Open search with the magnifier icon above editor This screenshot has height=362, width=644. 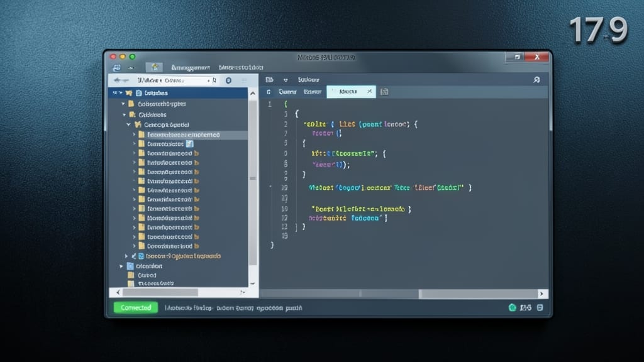click(x=536, y=80)
